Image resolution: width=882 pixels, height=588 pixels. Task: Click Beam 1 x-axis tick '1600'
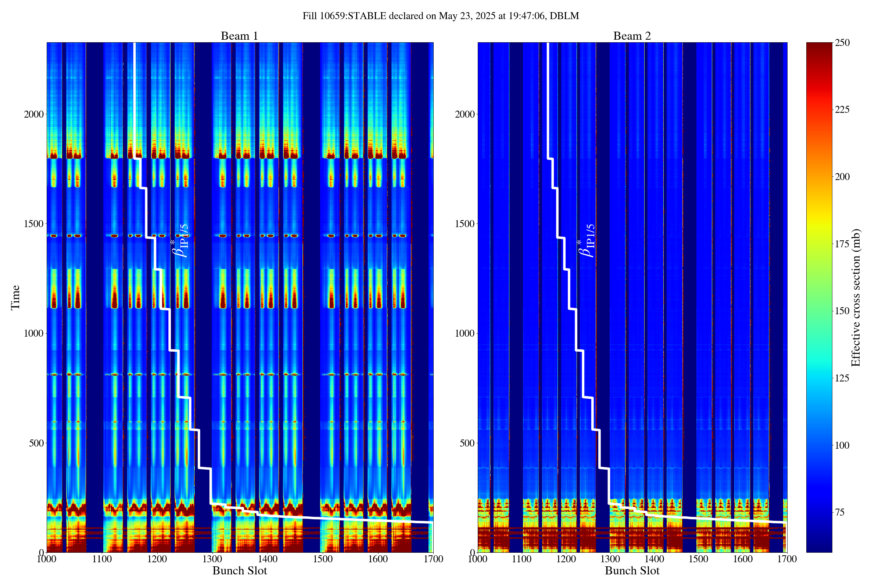(378, 559)
